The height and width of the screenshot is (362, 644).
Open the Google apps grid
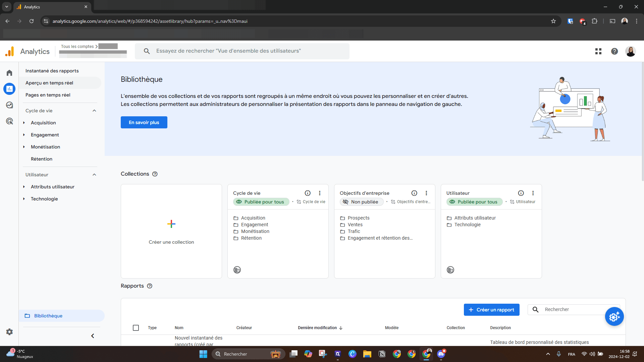pos(598,51)
